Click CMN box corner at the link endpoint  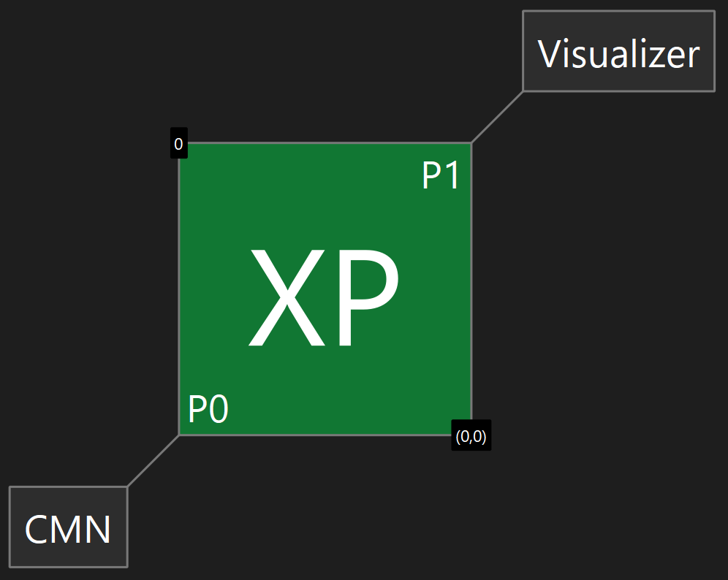point(127,487)
